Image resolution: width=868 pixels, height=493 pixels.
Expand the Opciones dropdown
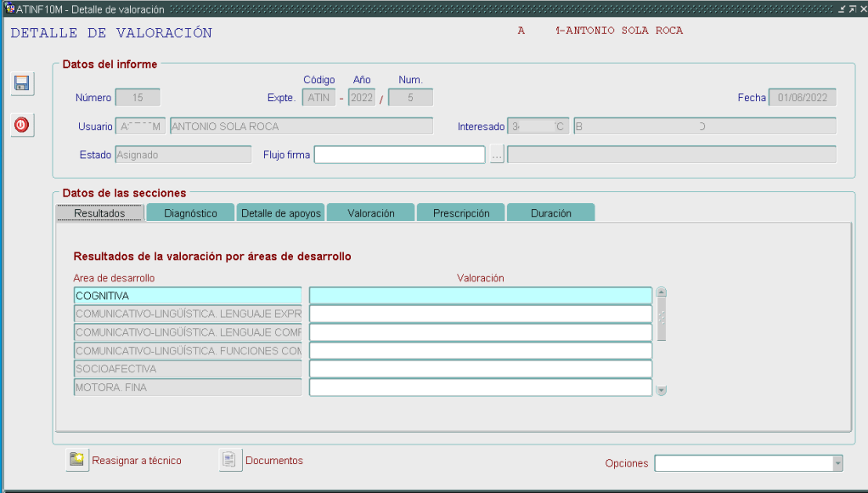(x=837, y=463)
